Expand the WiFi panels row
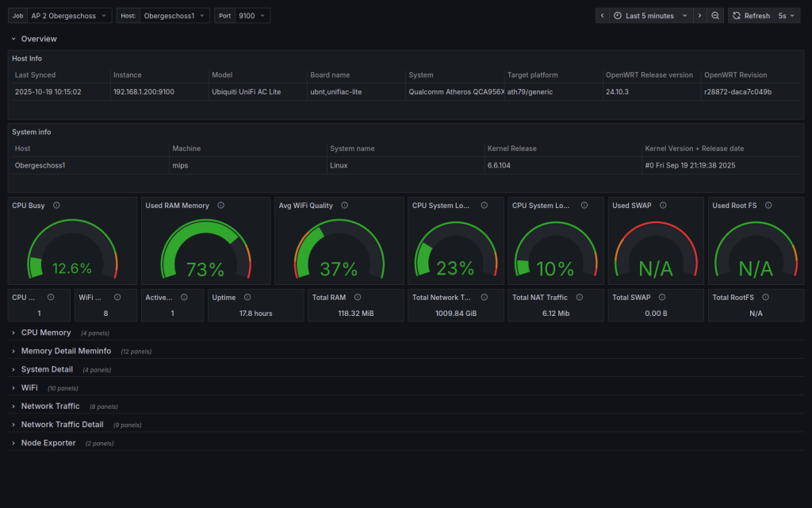This screenshot has width=812, height=508. tap(29, 388)
